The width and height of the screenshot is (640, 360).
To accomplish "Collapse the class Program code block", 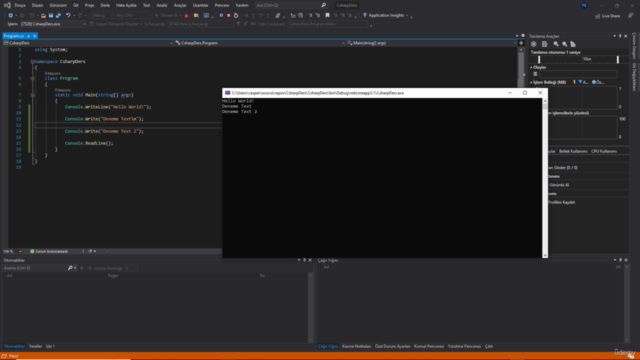I will click(33, 78).
